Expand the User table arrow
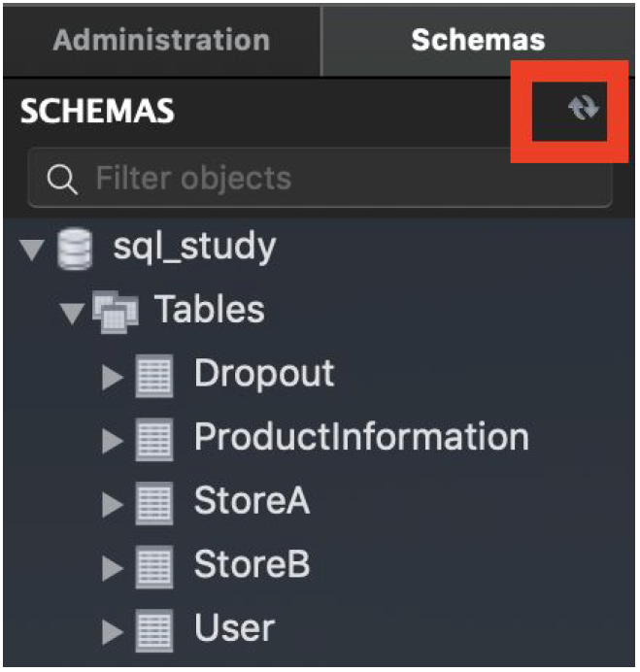 pos(114,632)
